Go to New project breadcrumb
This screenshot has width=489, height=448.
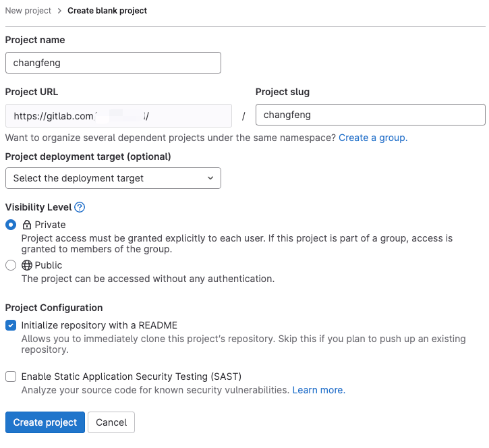[28, 11]
